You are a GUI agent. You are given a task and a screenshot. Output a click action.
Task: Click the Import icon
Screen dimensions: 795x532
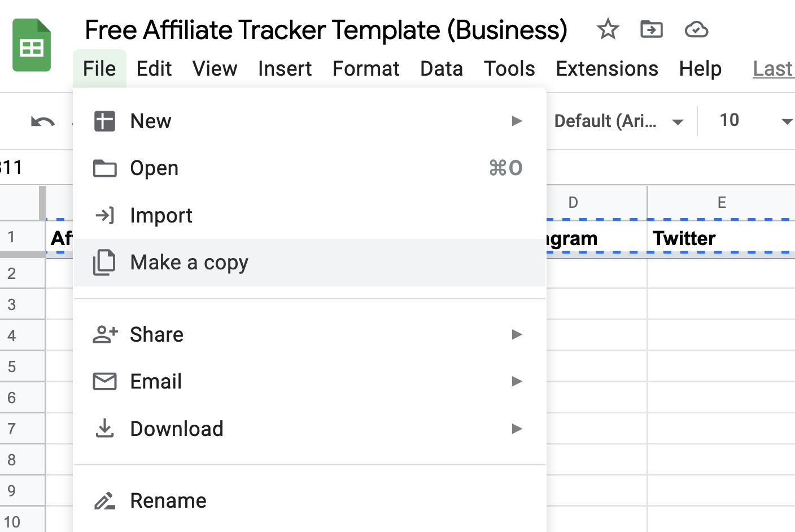pos(104,215)
